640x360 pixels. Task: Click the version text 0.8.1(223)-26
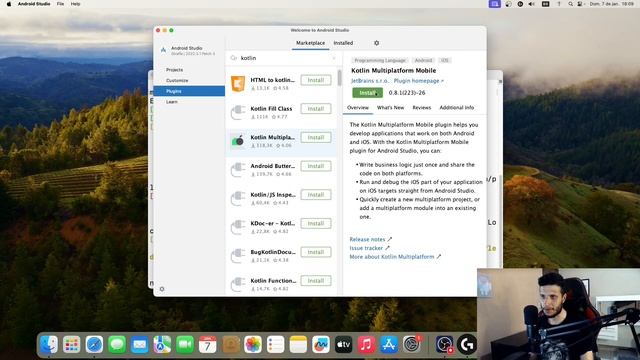click(x=407, y=93)
